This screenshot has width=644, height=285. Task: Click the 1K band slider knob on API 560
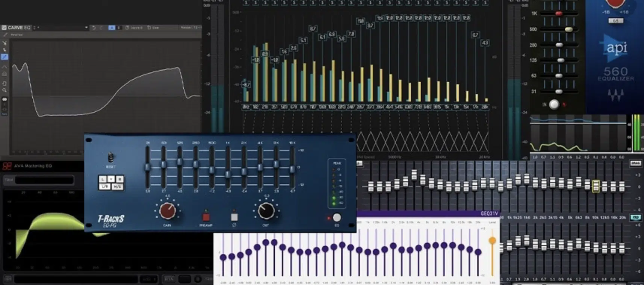pyautogui.click(x=559, y=14)
